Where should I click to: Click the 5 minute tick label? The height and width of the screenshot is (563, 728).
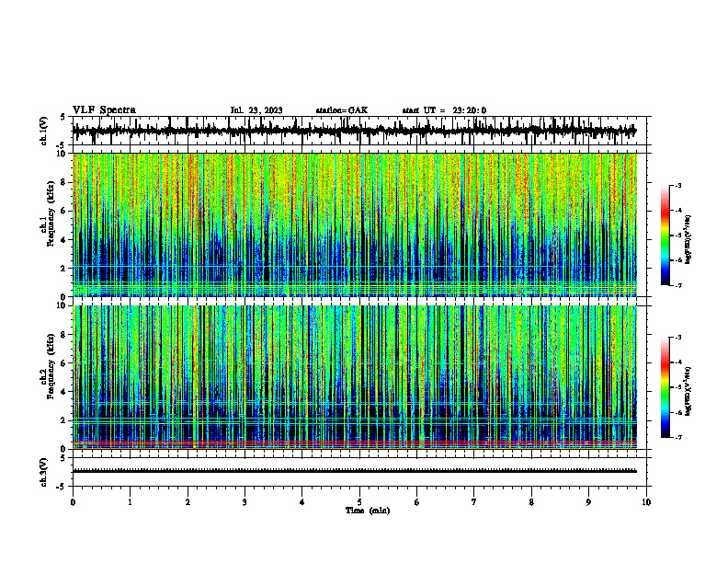tap(359, 502)
